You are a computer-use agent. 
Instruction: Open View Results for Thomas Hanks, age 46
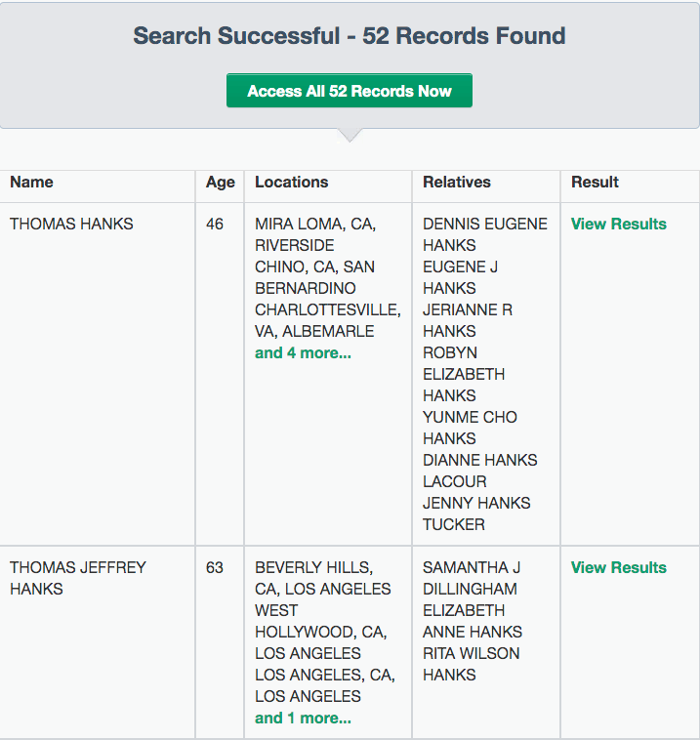point(618,224)
